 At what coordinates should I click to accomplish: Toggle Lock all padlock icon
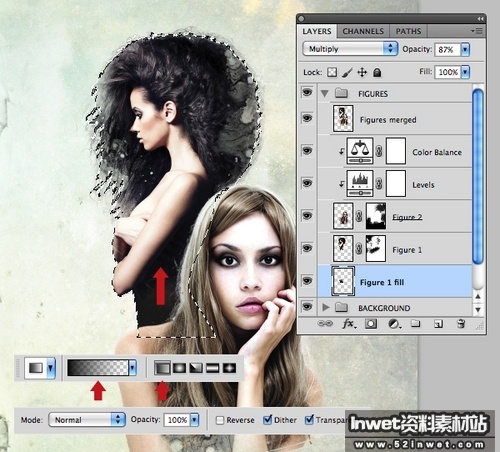[x=377, y=72]
